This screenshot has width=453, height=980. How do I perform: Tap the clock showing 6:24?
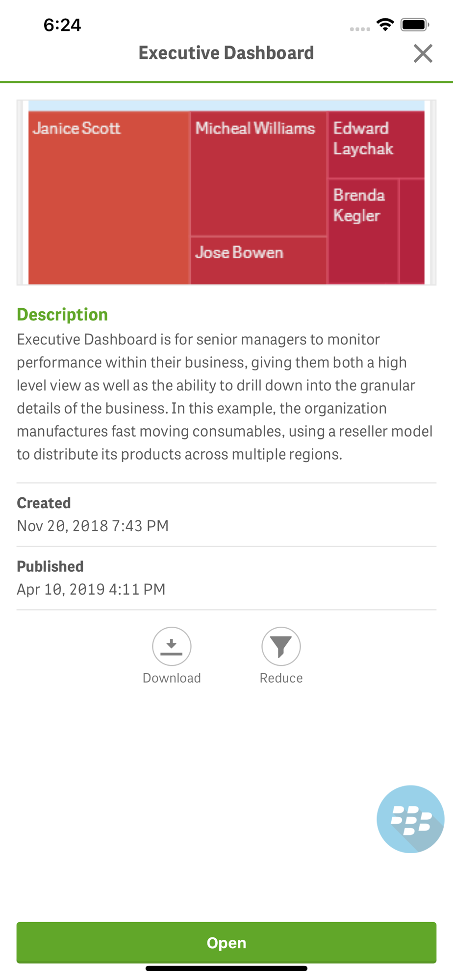tap(62, 25)
